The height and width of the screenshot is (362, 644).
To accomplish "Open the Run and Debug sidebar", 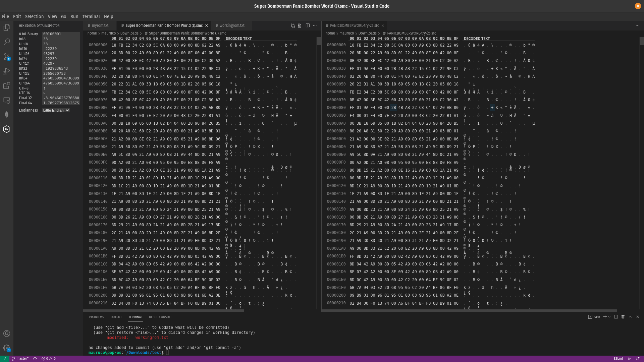I will [x=7, y=71].
